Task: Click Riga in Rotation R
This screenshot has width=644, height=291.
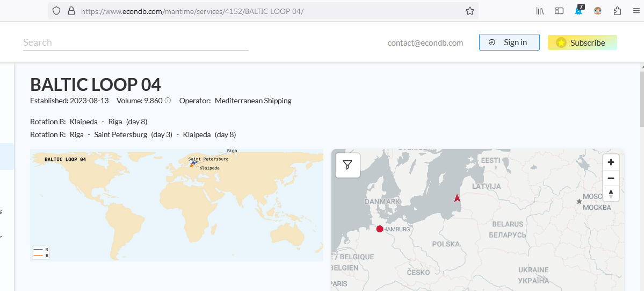Action: [76, 134]
